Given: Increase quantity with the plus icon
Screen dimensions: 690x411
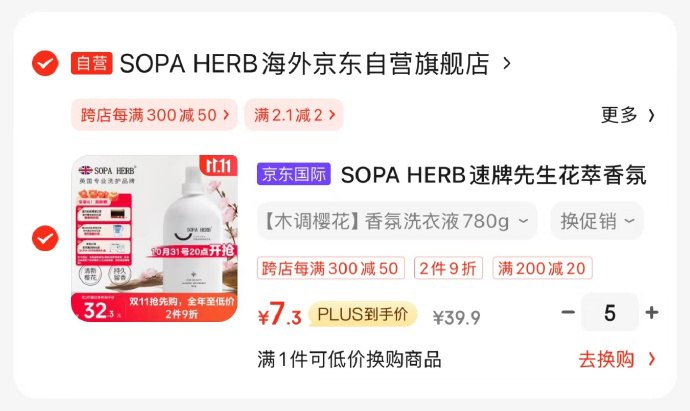Looking at the screenshot, I should (x=652, y=312).
